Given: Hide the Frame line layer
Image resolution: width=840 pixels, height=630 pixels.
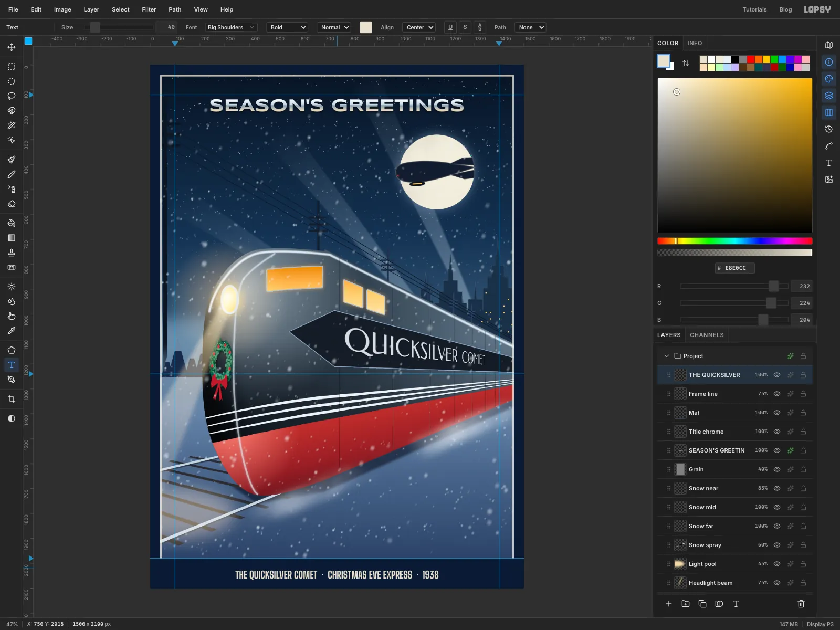Looking at the screenshot, I should pos(777,394).
